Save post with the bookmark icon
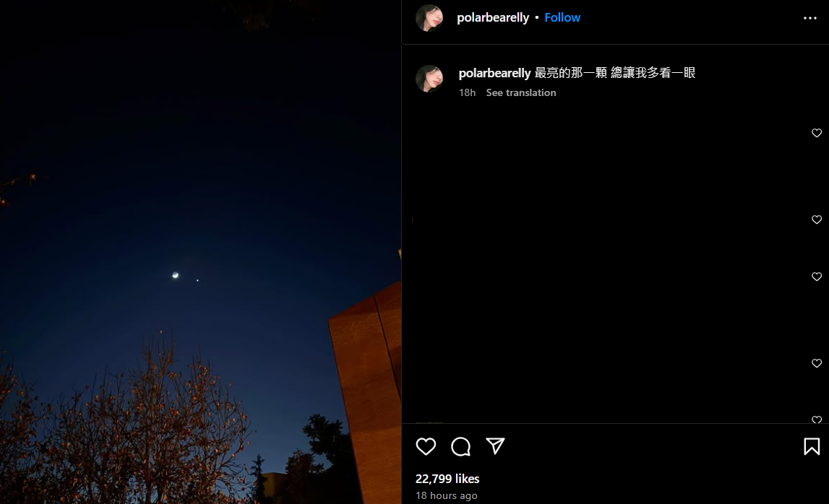829x504 pixels. click(812, 446)
